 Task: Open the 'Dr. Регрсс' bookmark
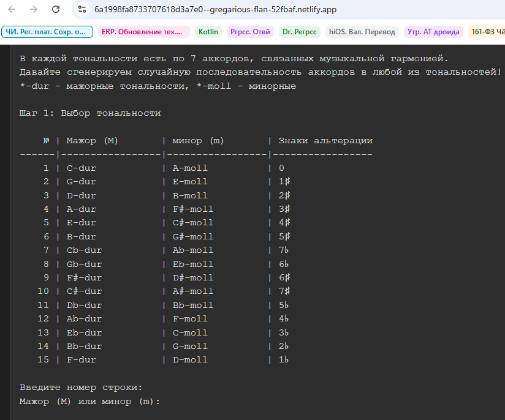pos(300,32)
